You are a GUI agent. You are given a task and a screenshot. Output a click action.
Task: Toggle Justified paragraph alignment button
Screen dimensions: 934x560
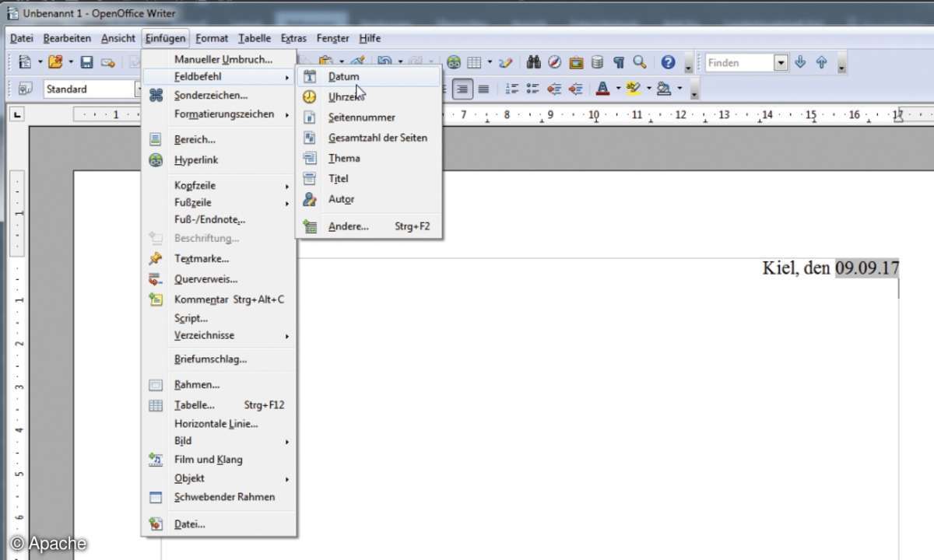(483, 89)
